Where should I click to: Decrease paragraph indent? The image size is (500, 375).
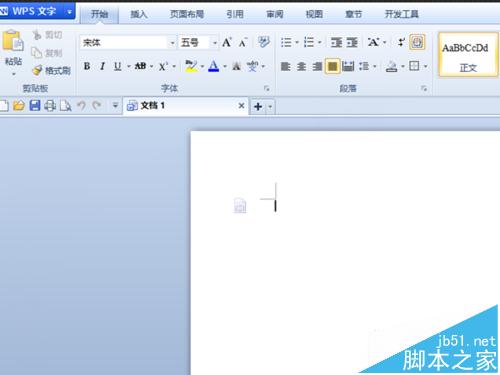point(336,42)
